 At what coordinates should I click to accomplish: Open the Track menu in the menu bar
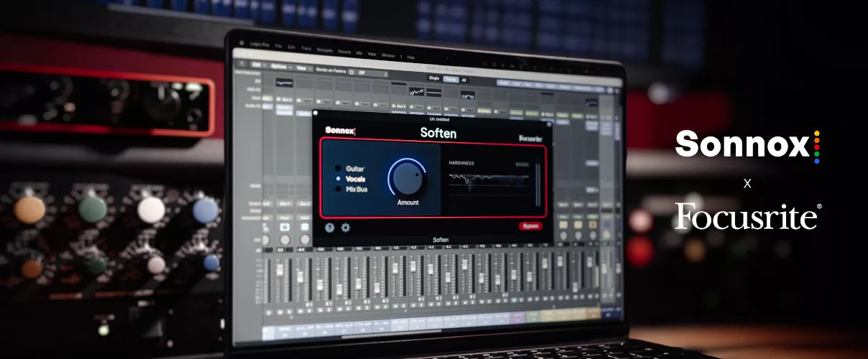[x=306, y=48]
